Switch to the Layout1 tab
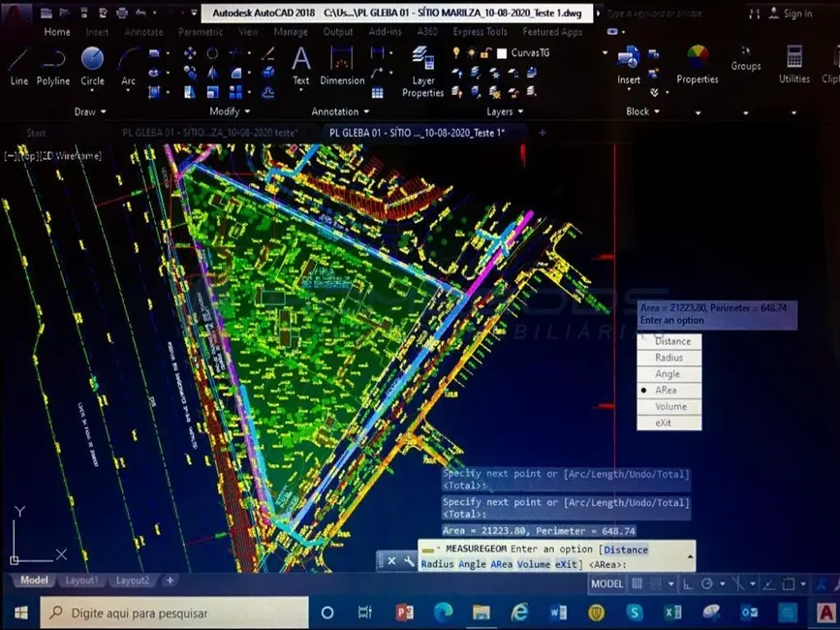Viewport: 840px width, 630px height. [x=81, y=581]
